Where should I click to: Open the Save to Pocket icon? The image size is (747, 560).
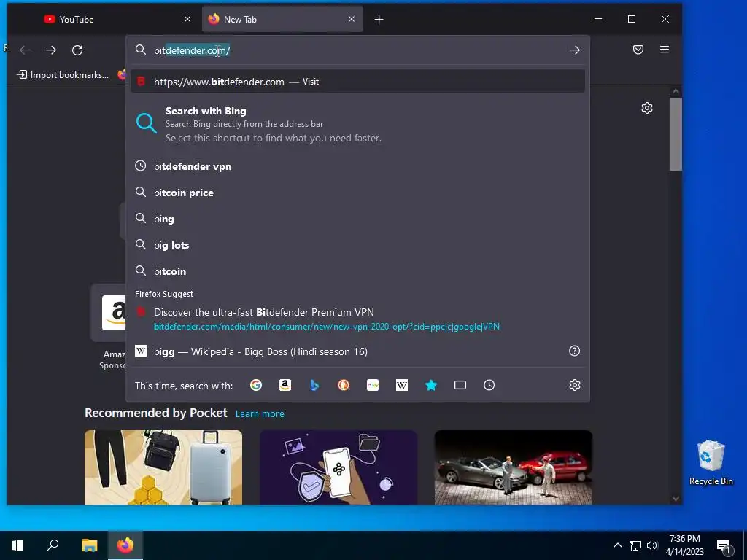click(x=638, y=50)
